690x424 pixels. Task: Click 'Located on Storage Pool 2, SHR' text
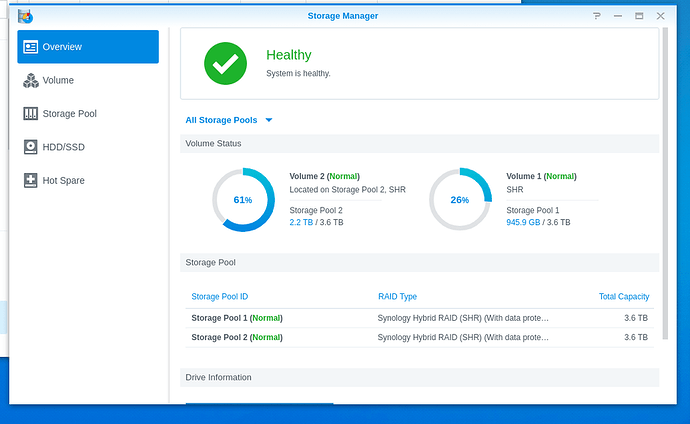click(x=347, y=190)
